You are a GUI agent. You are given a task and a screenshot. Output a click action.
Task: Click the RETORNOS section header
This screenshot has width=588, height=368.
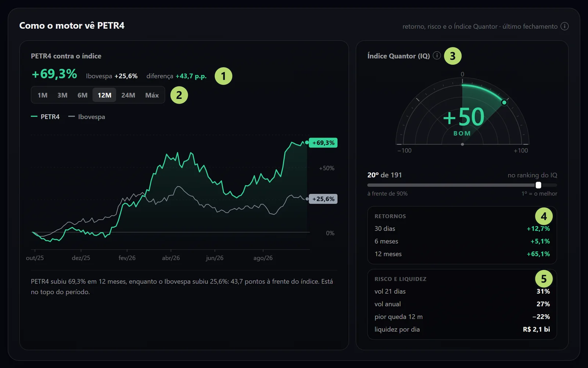390,216
